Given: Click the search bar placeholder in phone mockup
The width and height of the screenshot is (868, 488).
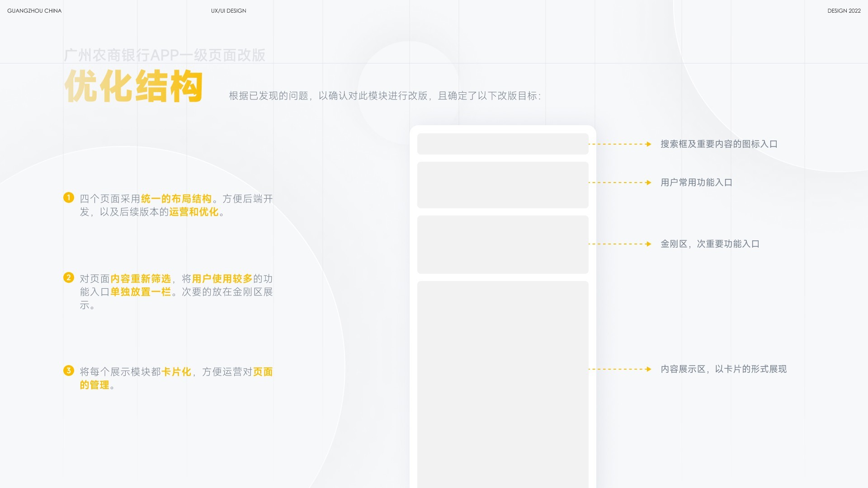Looking at the screenshot, I should [502, 144].
